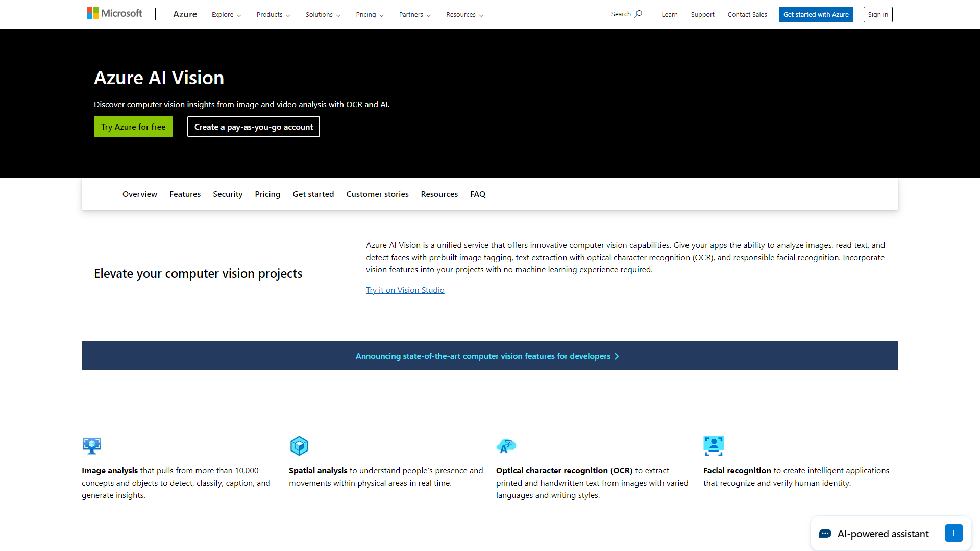This screenshot has width=980, height=551.
Task: Click the Optical character recognition icon
Action: pos(506,445)
